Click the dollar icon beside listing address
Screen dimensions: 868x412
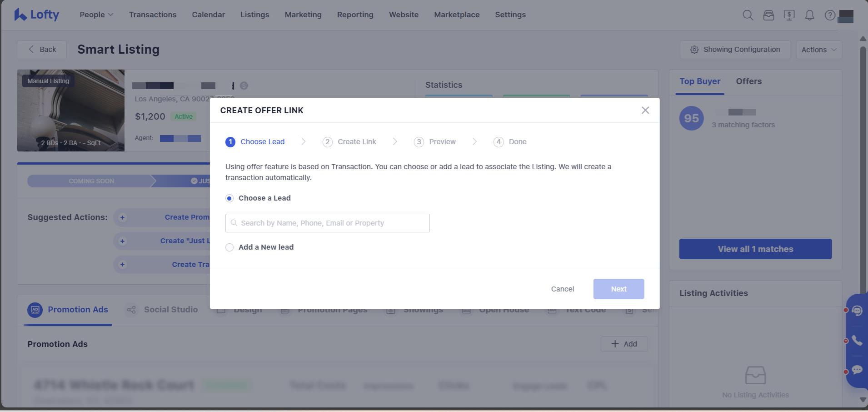coord(244,85)
